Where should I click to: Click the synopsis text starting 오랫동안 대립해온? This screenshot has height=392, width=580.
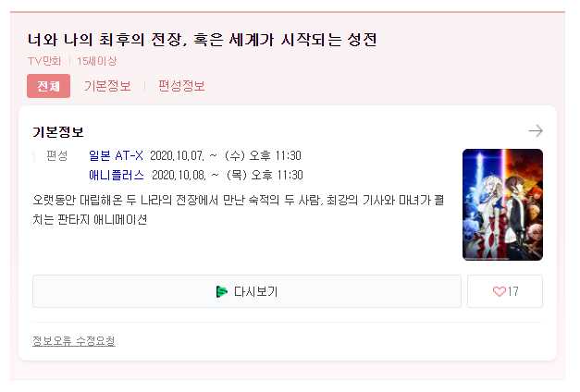(239, 210)
